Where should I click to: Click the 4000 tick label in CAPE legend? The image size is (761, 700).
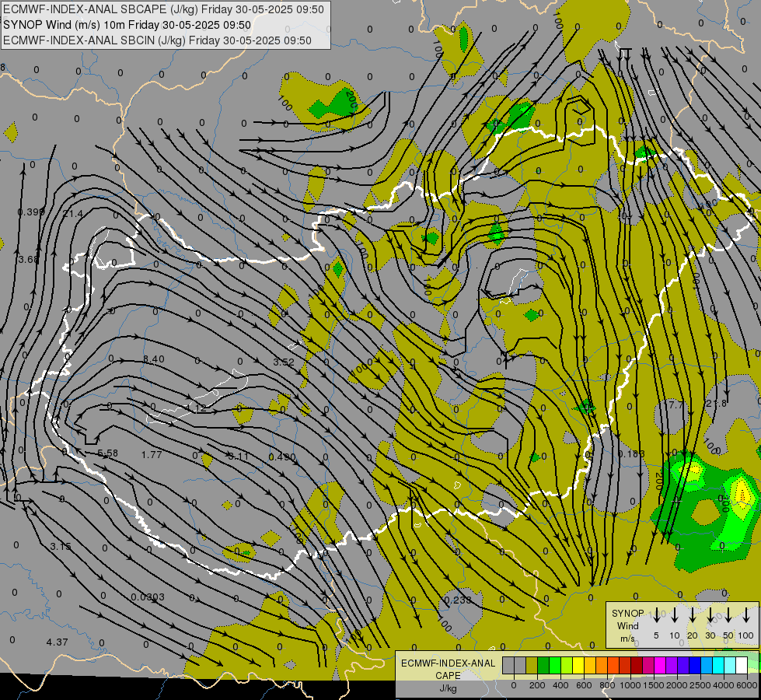point(724,685)
